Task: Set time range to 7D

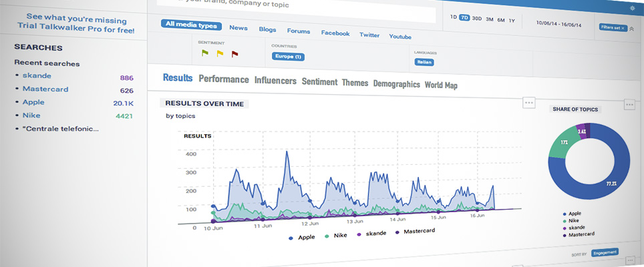Action: pos(464,17)
